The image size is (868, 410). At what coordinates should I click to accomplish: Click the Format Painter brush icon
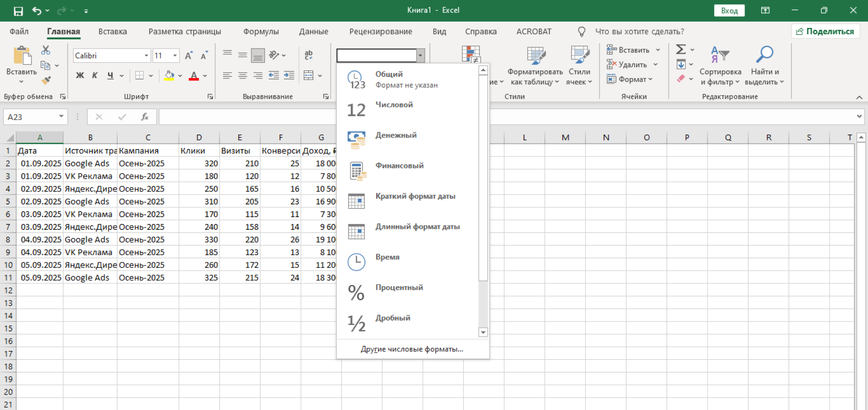point(46,81)
